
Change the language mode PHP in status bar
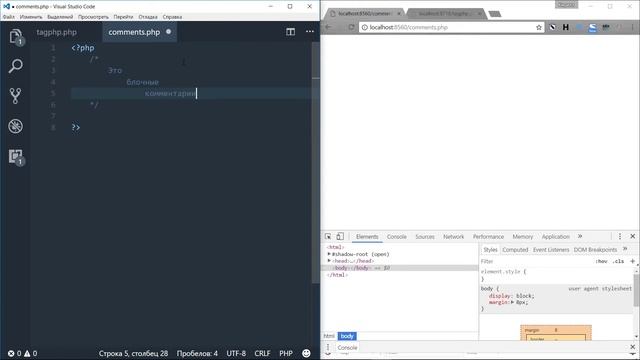point(286,353)
